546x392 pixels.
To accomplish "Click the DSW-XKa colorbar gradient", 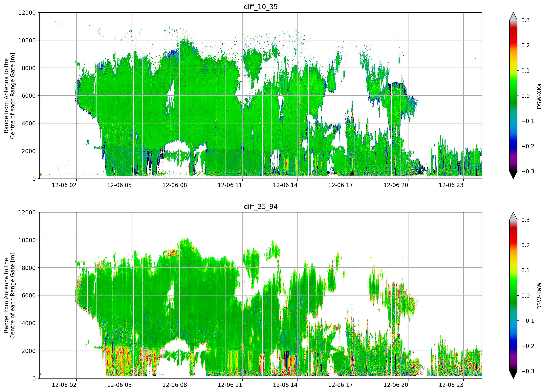I will pyautogui.click(x=513, y=96).
